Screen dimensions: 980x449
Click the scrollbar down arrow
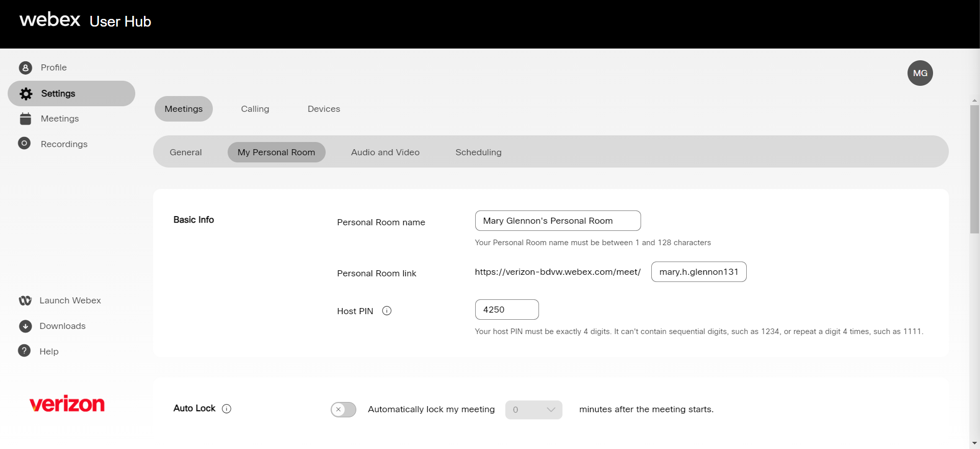(x=974, y=443)
